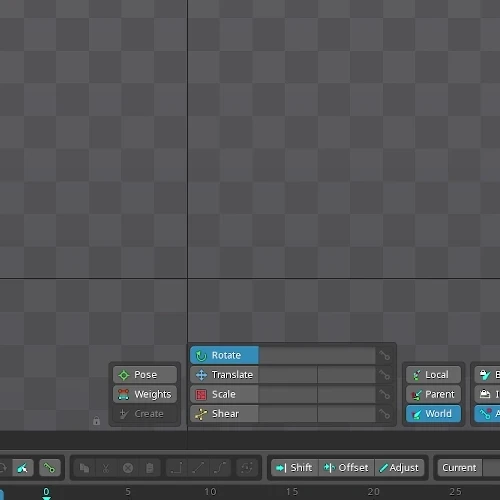
Task: Click the second Shear value field
Action: (x=347, y=414)
